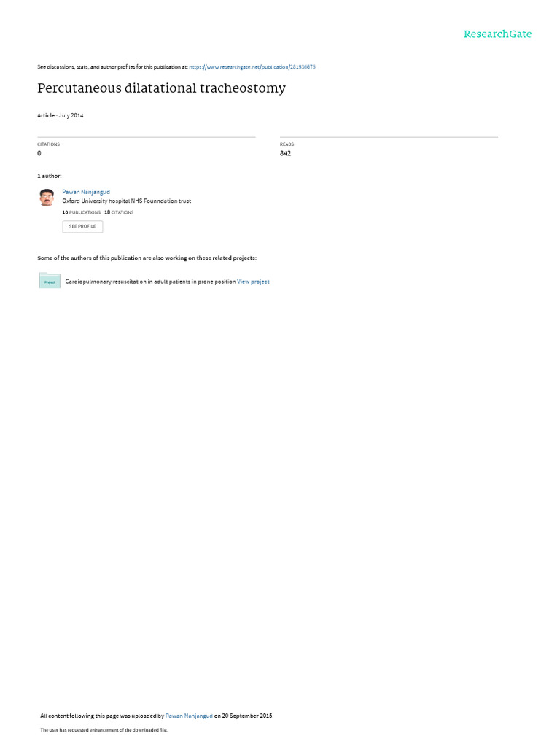
Task: Click the SEE PROFILE button
Action: pos(82,226)
